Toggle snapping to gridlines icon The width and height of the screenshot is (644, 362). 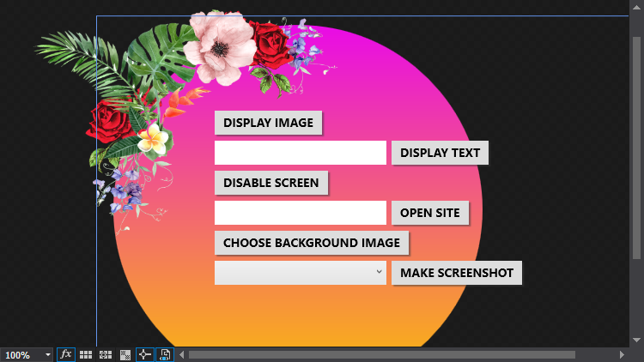(106, 354)
